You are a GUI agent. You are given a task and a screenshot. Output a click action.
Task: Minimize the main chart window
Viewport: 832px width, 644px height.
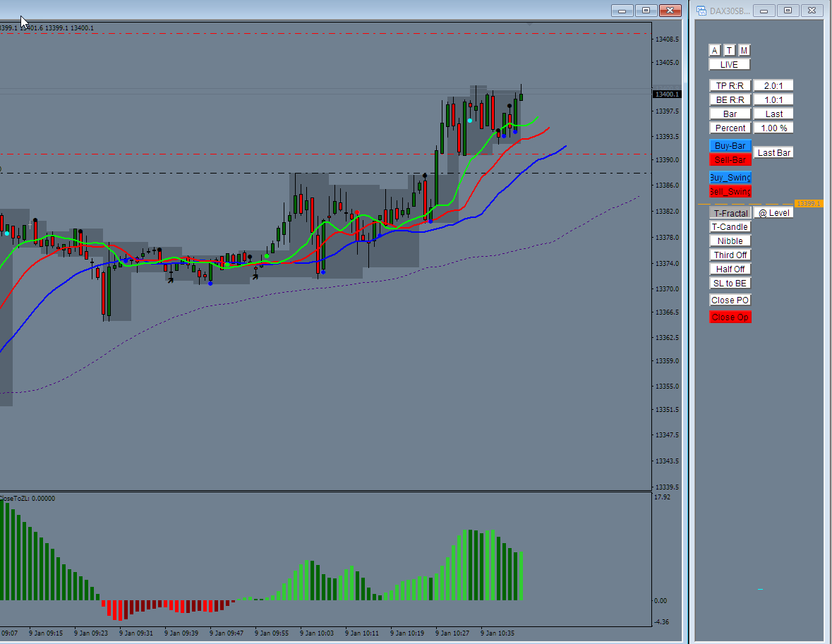[x=622, y=11]
